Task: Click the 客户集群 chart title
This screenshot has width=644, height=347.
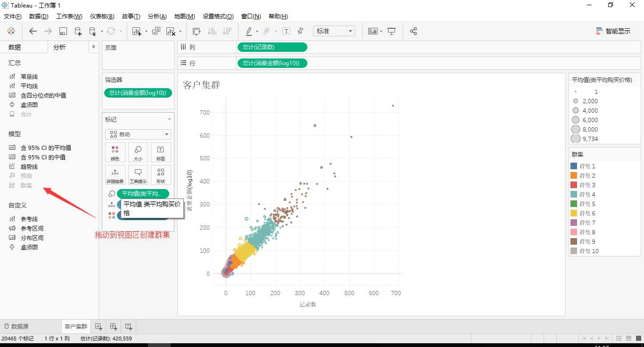Action: pos(201,85)
